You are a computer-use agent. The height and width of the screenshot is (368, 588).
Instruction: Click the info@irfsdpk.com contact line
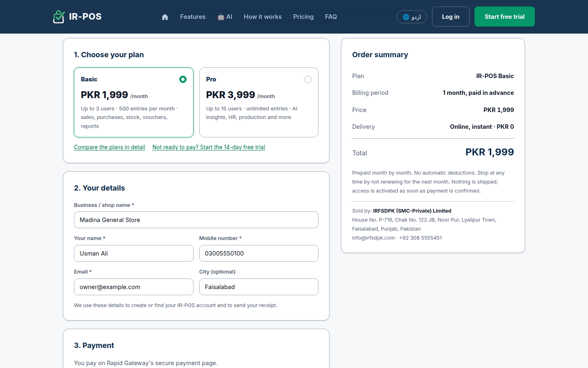(x=397, y=238)
